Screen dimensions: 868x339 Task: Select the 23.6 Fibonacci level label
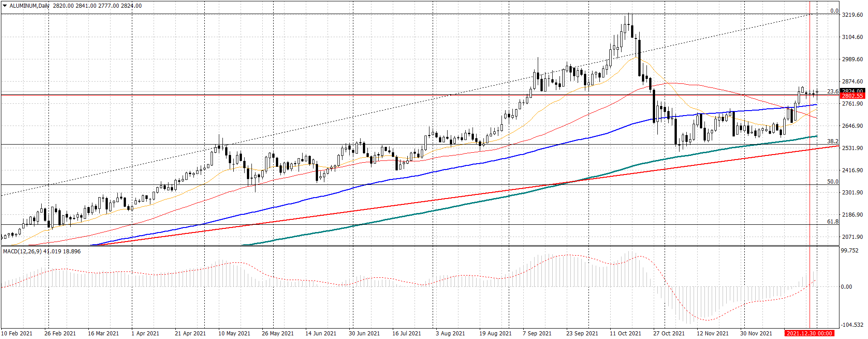tap(833, 91)
